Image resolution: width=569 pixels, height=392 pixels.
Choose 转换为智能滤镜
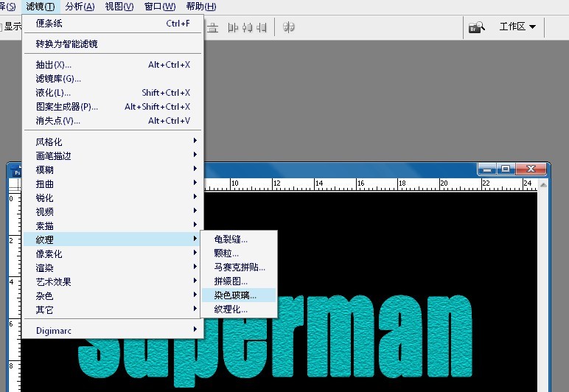pos(113,44)
